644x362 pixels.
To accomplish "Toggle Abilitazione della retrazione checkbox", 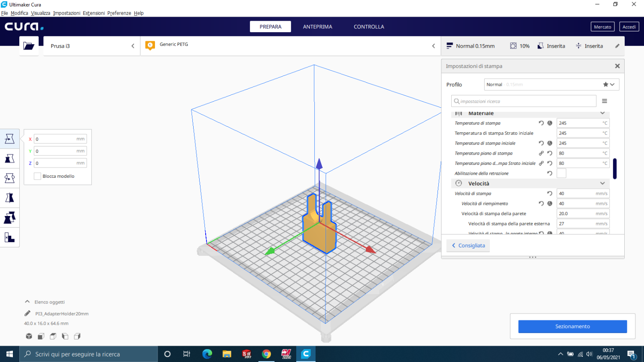I will coord(561,173).
